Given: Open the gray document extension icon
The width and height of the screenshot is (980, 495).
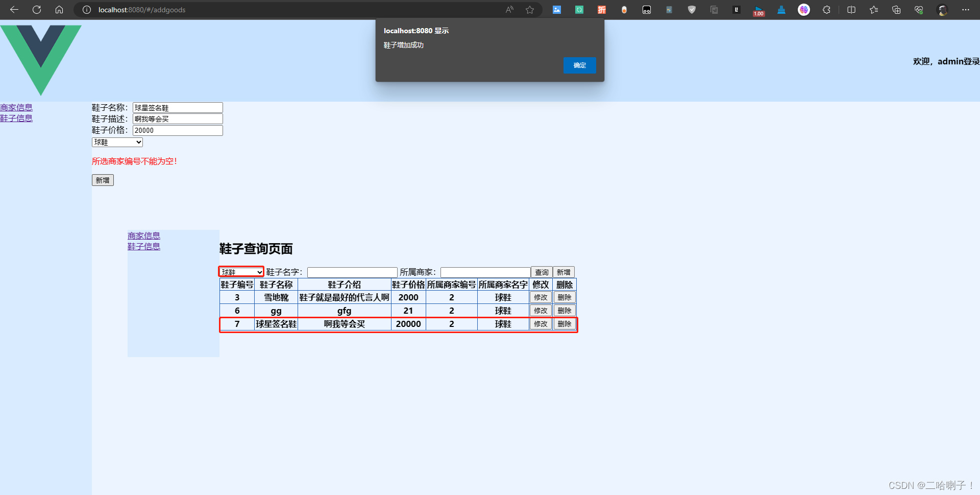Looking at the screenshot, I should [669, 10].
